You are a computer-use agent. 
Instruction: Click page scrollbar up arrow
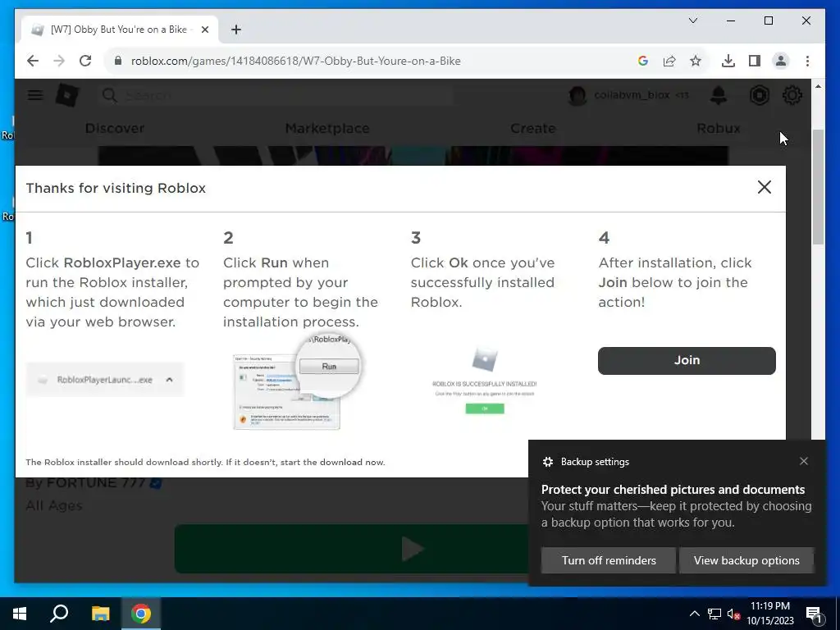[x=818, y=86]
